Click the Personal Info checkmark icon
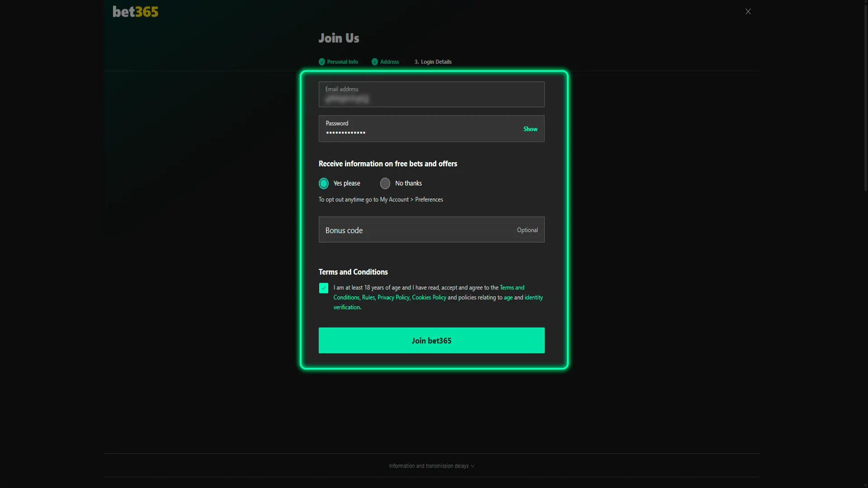868x488 pixels. 322,62
